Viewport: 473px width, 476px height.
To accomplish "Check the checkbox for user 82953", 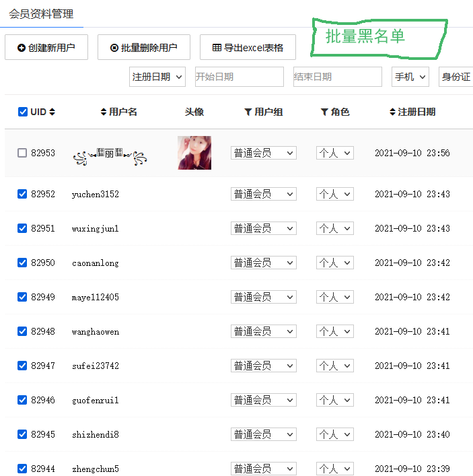I will pos(22,153).
